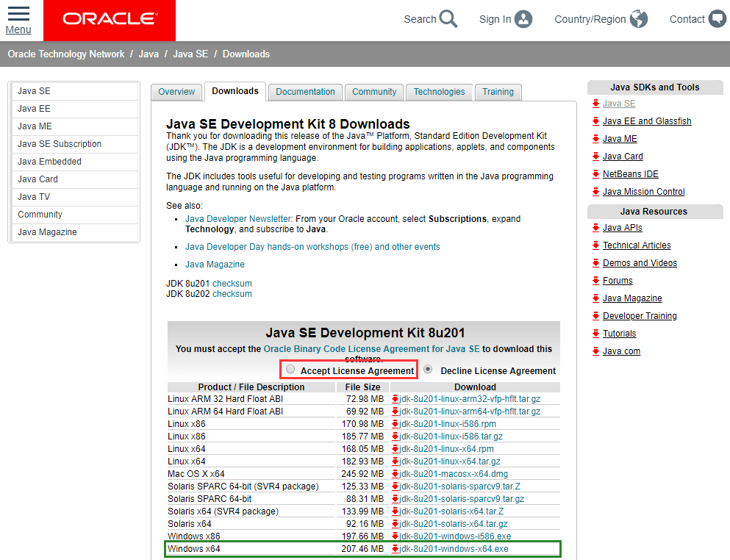
Task: Click the Java breadcrumb link
Action: pos(148,54)
